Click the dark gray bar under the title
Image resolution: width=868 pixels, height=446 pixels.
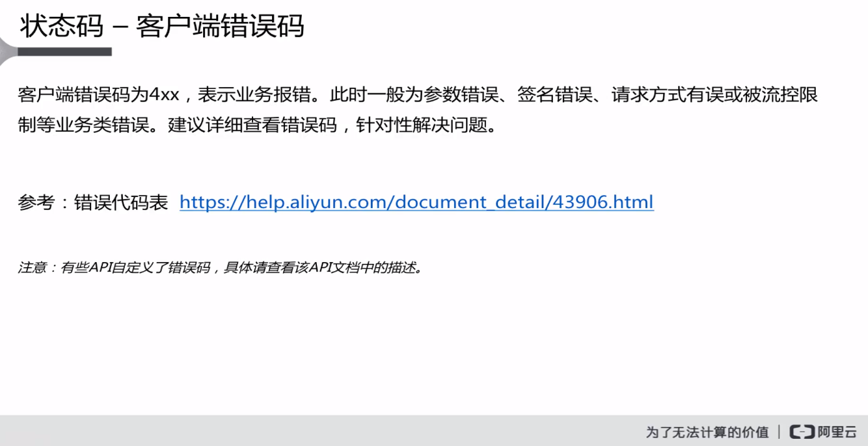pyautogui.click(x=65, y=51)
